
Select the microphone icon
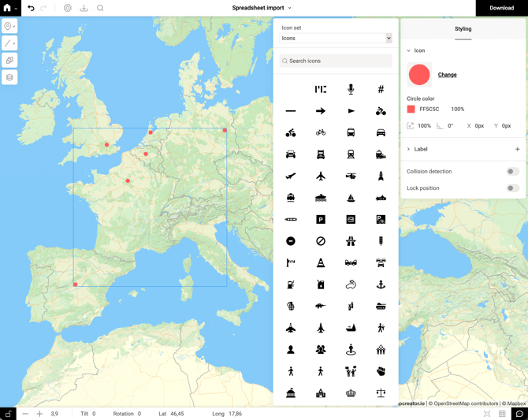351,90
